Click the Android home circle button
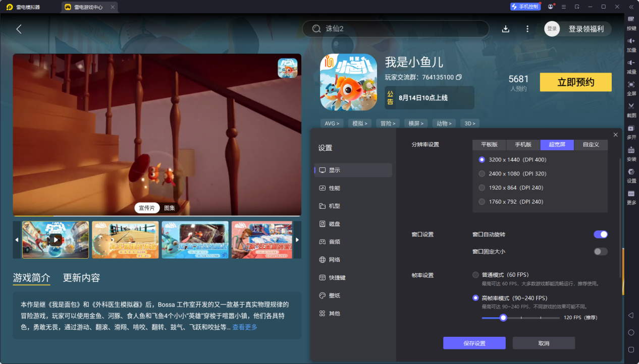The width and height of the screenshot is (639, 364). [631, 332]
